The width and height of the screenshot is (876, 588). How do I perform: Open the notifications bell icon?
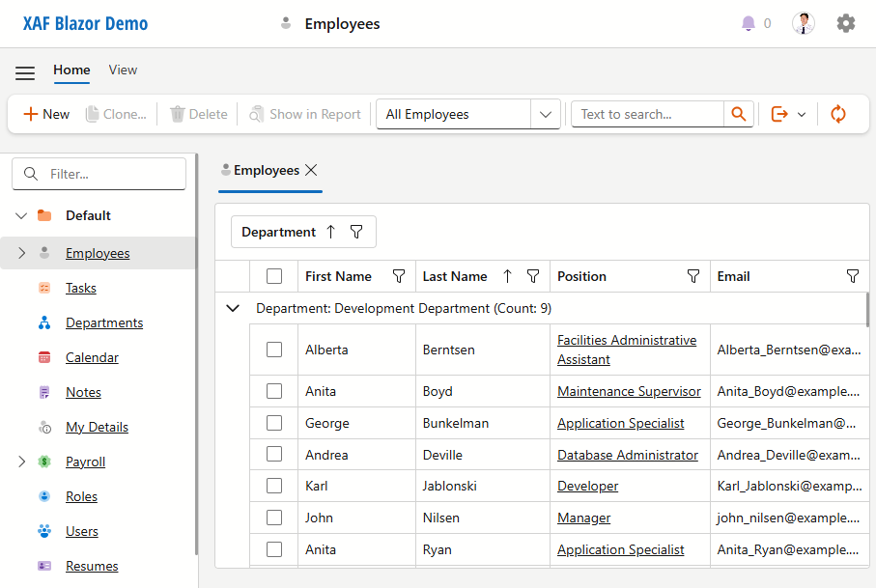(x=749, y=23)
